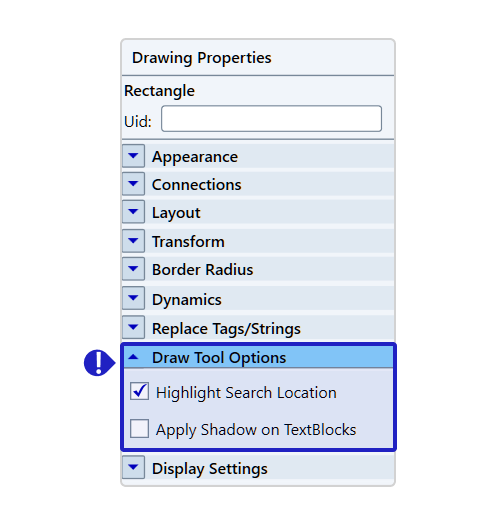Expand the Dynamics section arrow
This screenshot has height=525, width=477.
(x=134, y=298)
